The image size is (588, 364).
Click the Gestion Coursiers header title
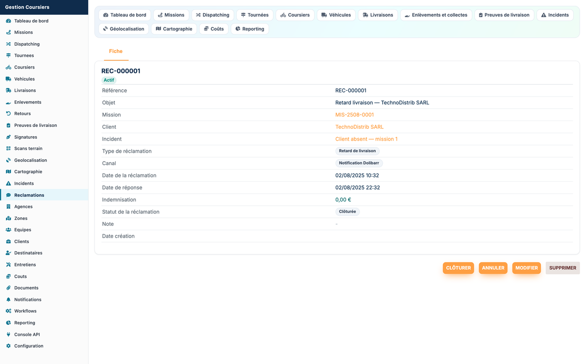coord(27,7)
